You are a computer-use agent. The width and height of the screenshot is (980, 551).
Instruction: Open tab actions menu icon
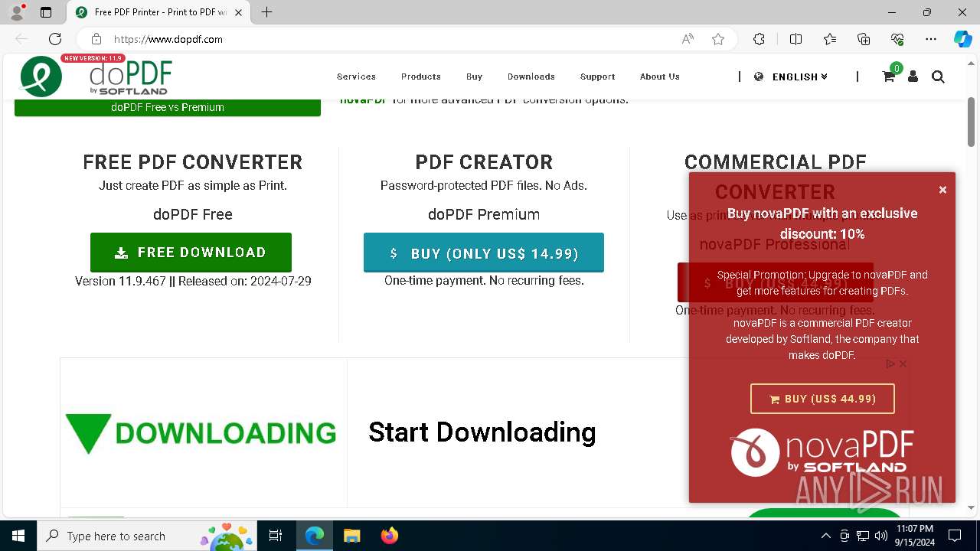[x=46, y=12]
